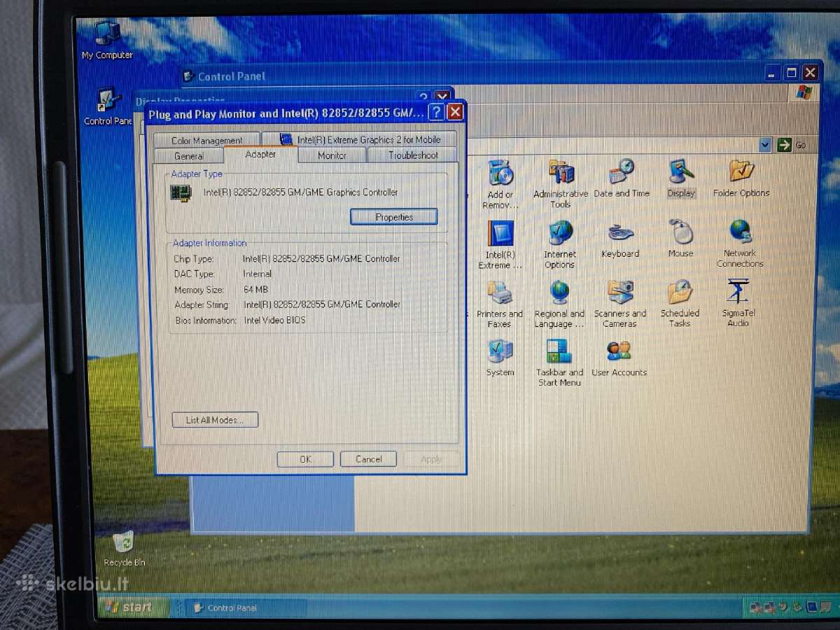The height and width of the screenshot is (630, 840).
Task: Open the Control Panel desktop shortcut
Action: pos(107,106)
